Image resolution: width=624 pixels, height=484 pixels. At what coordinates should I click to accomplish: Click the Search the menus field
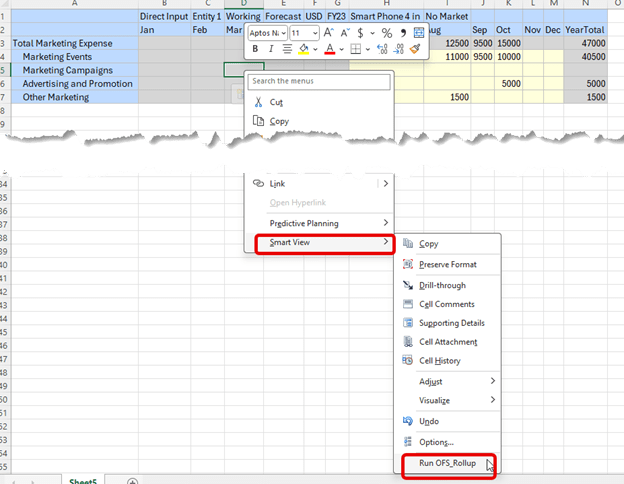[319, 80]
